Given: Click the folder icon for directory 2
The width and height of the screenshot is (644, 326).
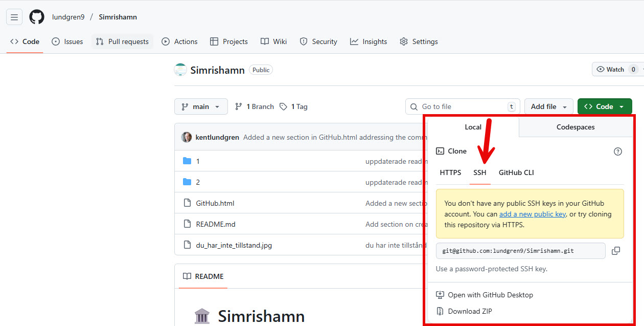Looking at the screenshot, I should (x=187, y=182).
